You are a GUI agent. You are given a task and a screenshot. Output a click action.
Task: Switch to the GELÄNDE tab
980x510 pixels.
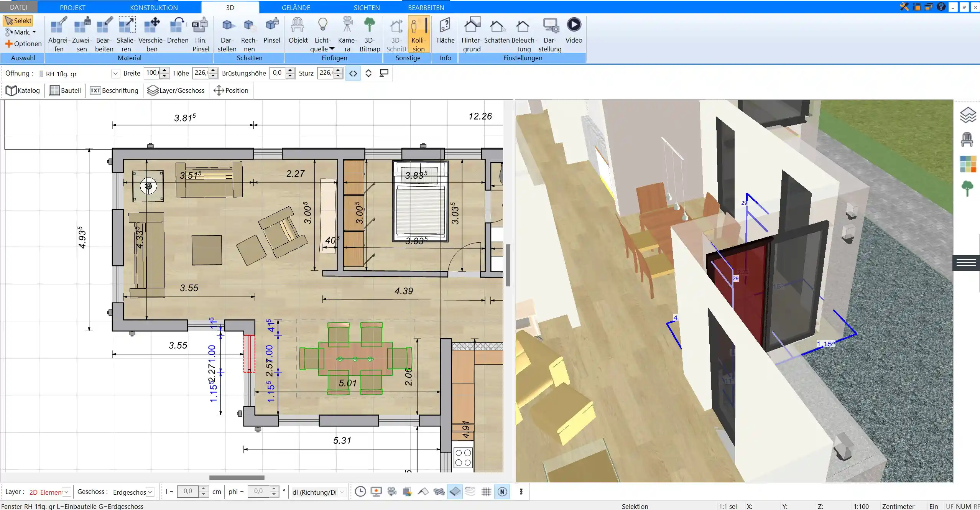click(296, 7)
